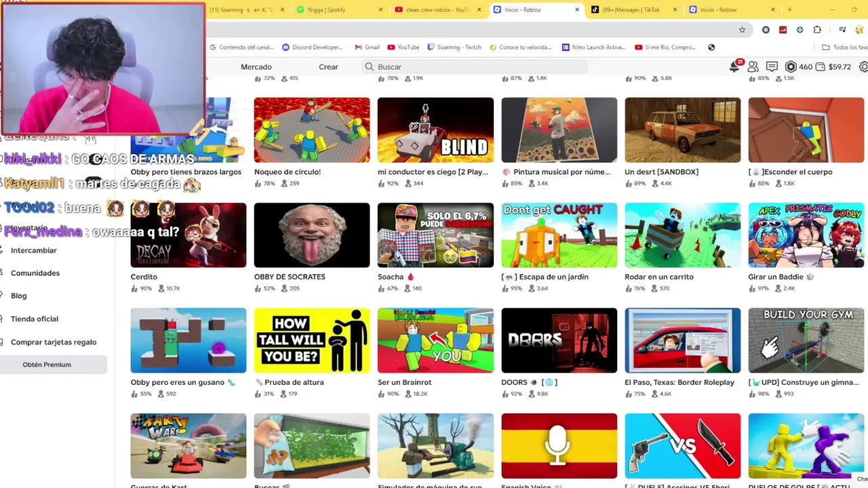868x488 pixels.
Task: Open the Pintura musical por número thumbnail
Action: coord(559,130)
